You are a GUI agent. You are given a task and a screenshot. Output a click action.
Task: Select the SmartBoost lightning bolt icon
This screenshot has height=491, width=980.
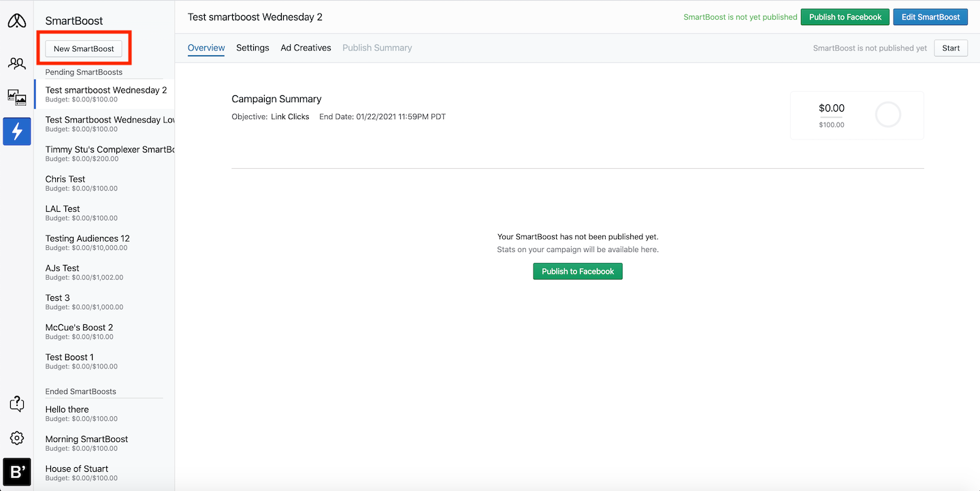(17, 131)
